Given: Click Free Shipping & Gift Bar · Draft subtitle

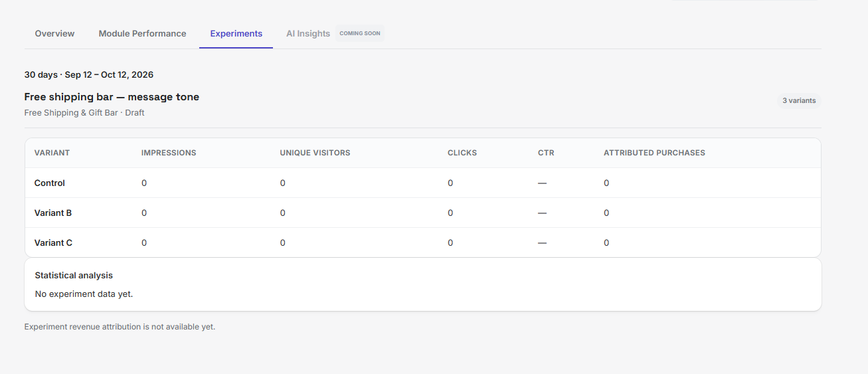Looking at the screenshot, I should tap(84, 113).
